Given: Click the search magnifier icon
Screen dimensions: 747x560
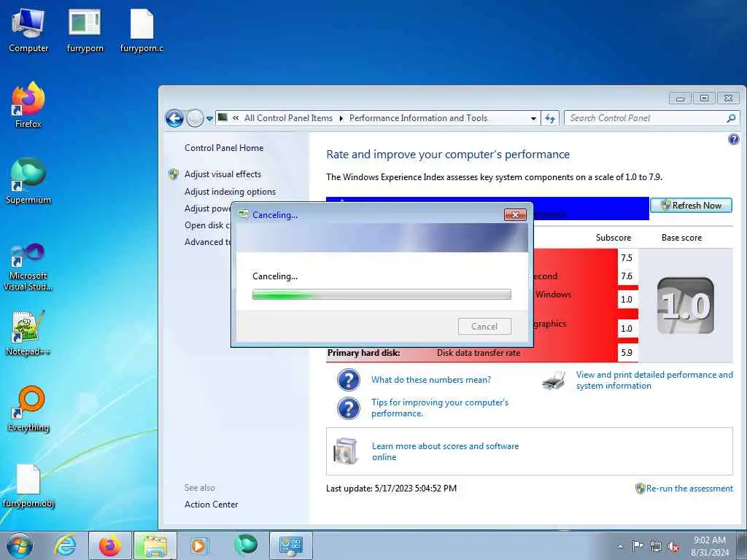Looking at the screenshot, I should click(x=731, y=118).
